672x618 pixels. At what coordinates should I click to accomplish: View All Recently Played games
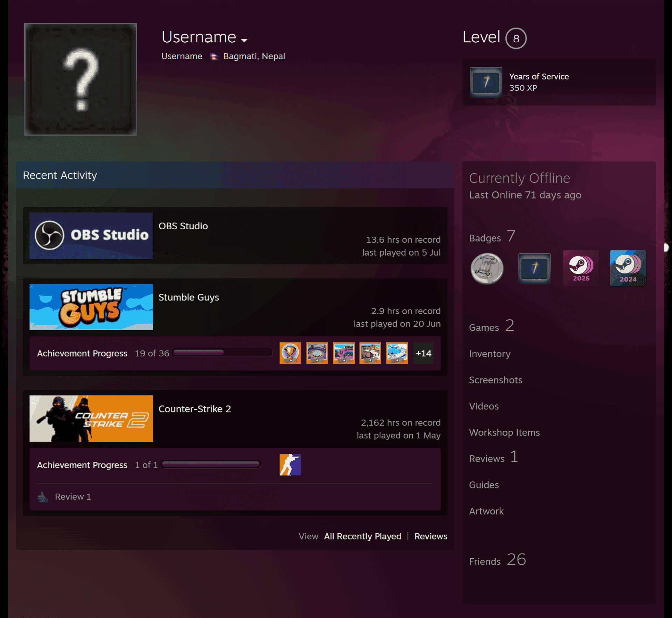[363, 536]
